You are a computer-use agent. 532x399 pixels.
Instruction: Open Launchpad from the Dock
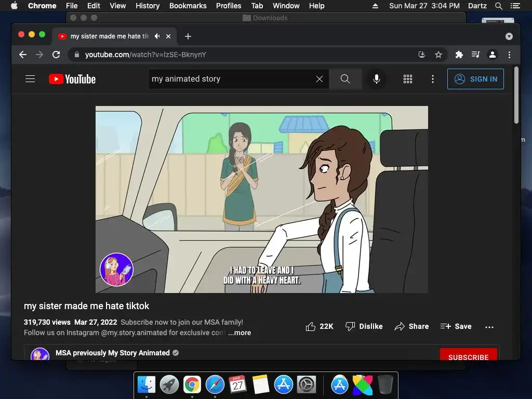[x=169, y=385]
